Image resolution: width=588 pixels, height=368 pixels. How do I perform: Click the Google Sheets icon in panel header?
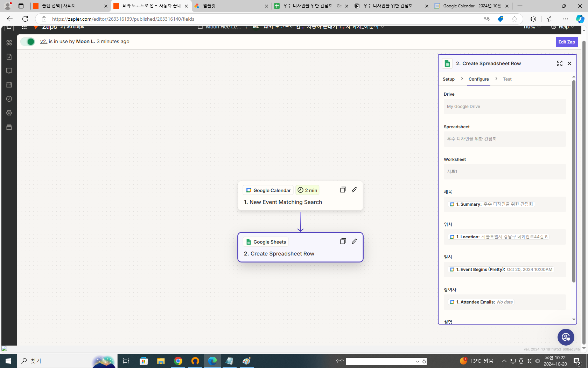pos(447,63)
